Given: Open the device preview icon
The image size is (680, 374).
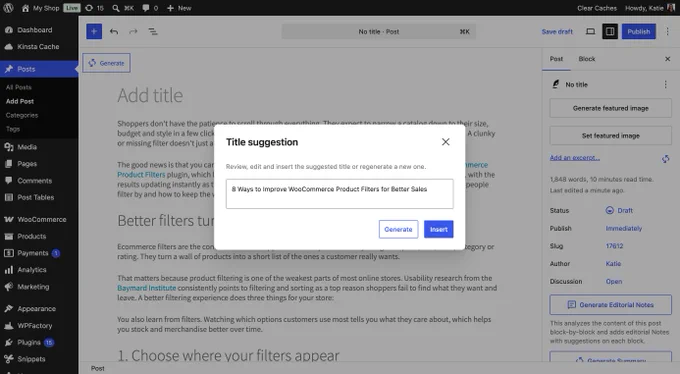Looking at the screenshot, I should click(x=590, y=31).
